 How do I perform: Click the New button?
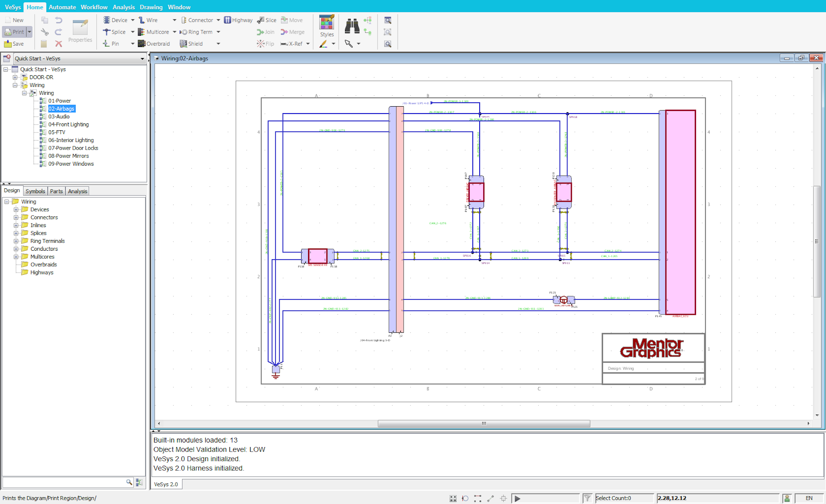[14, 20]
